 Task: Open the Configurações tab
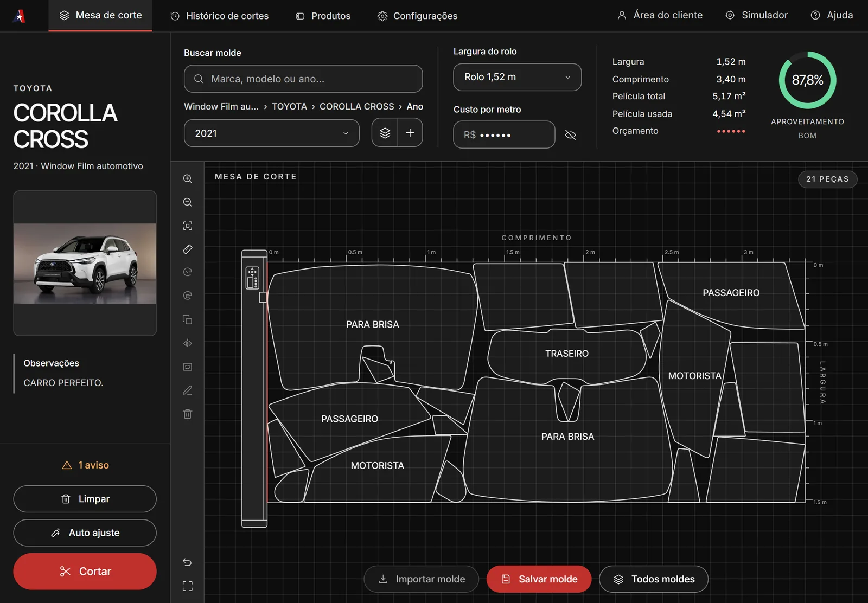point(417,16)
